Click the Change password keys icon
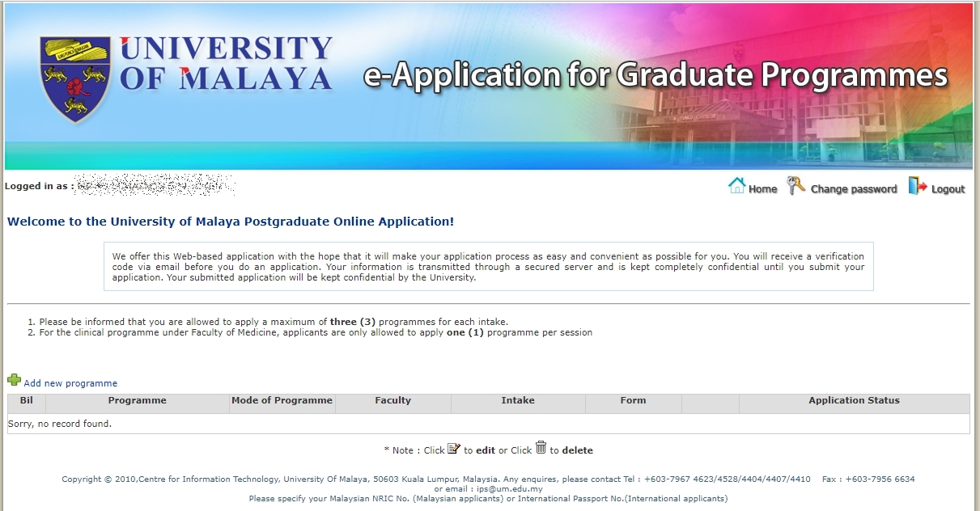The width and height of the screenshot is (980, 511). 796,186
